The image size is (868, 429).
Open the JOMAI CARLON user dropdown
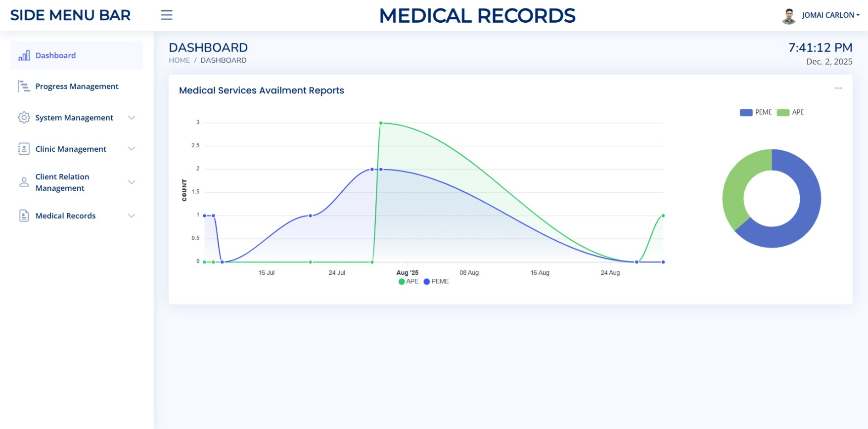(830, 15)
